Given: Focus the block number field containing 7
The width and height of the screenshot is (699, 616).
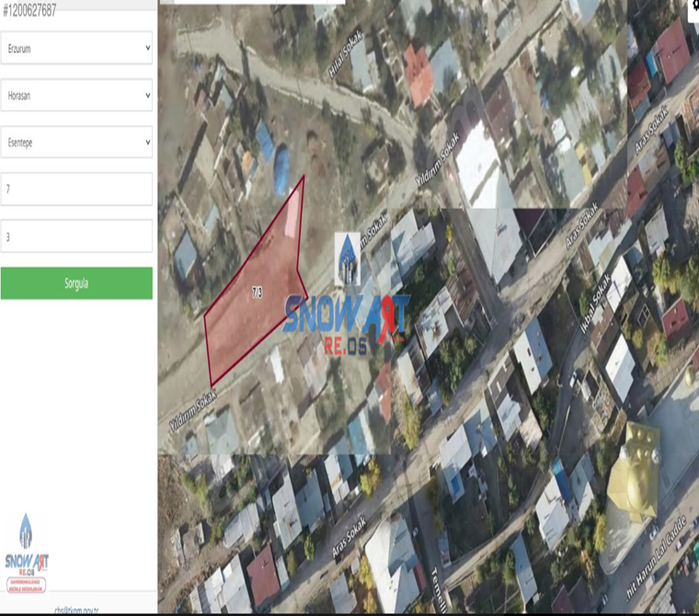Looking at the screenshot, I should pos(76,189).
